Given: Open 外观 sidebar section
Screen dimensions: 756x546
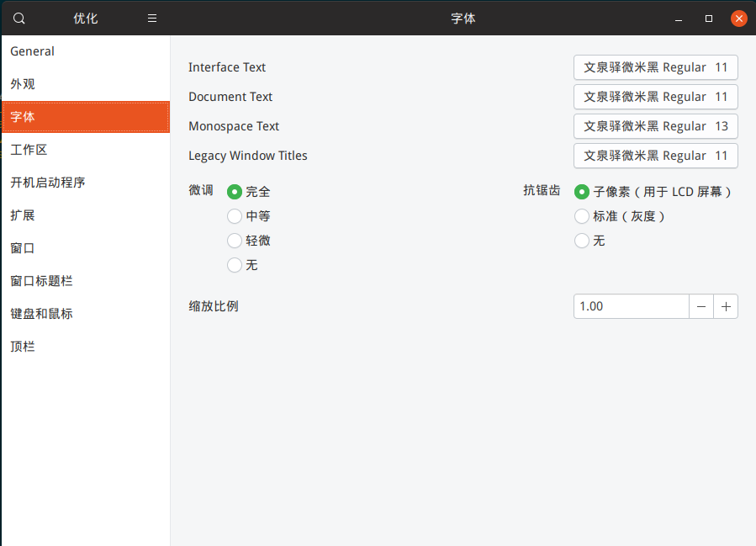Looking at the screenshot, I should [x=86, y=84].
